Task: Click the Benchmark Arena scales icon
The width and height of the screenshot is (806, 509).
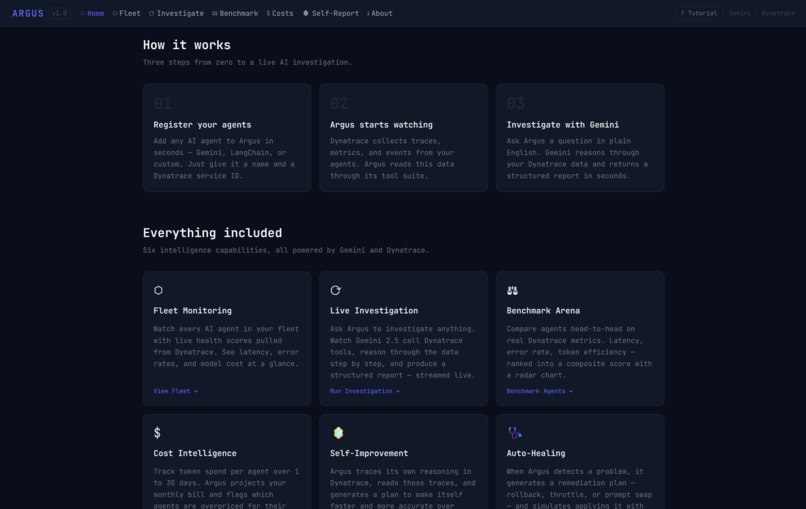Action: coord(512,290)
